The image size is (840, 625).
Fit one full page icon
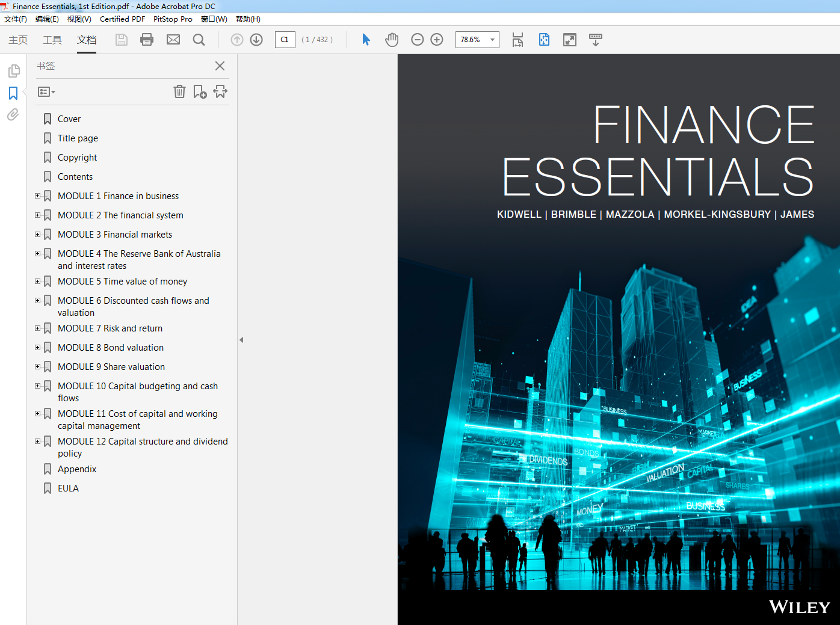tap(544, 40)
